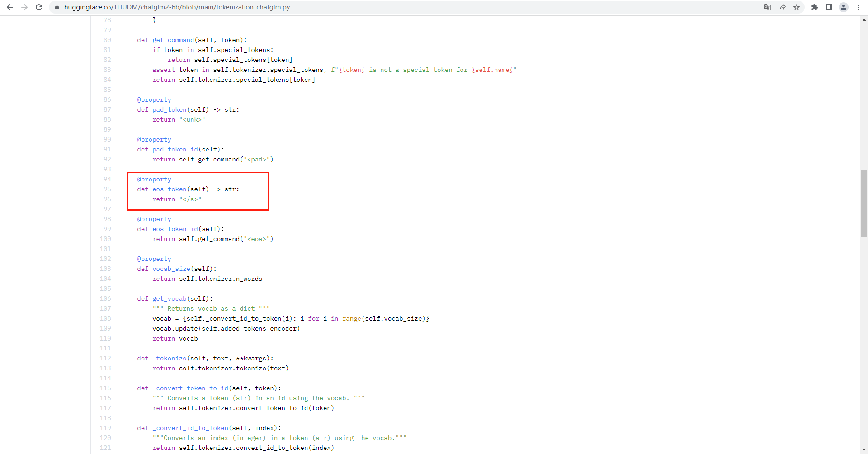
Task: Click the scrollbar up arrow
Action: [x=863, y=19]
